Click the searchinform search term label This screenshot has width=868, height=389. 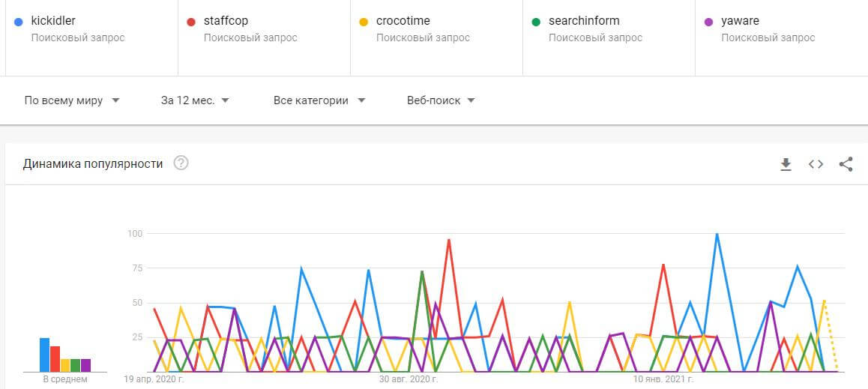click(x=584, y=21)
